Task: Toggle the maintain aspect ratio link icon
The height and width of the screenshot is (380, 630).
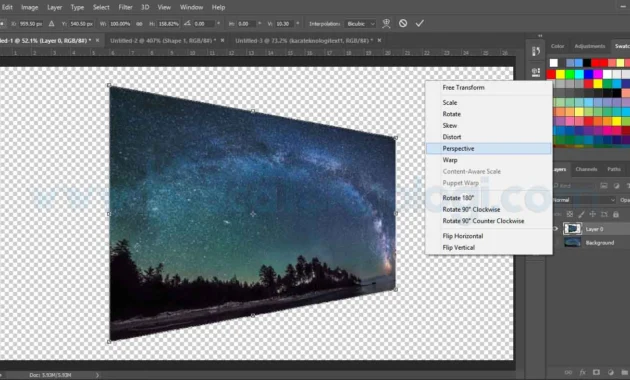Action: click(139, 24)
